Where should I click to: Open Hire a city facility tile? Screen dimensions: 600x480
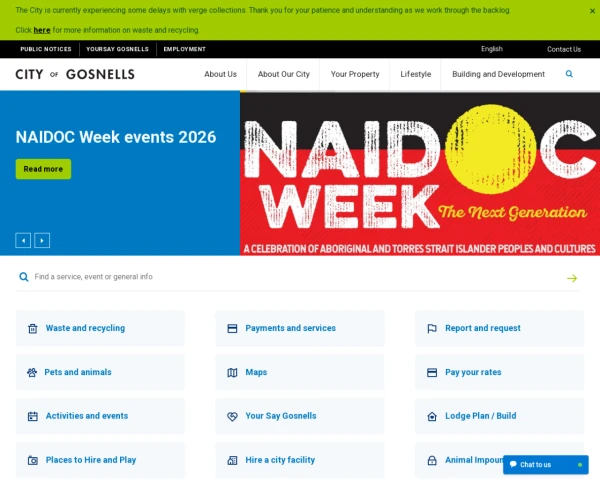[300, 460]
